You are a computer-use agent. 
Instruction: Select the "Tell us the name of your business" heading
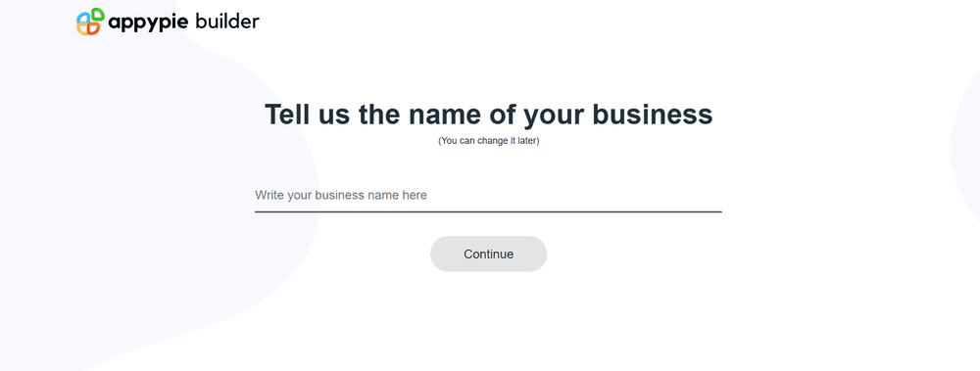489,115
